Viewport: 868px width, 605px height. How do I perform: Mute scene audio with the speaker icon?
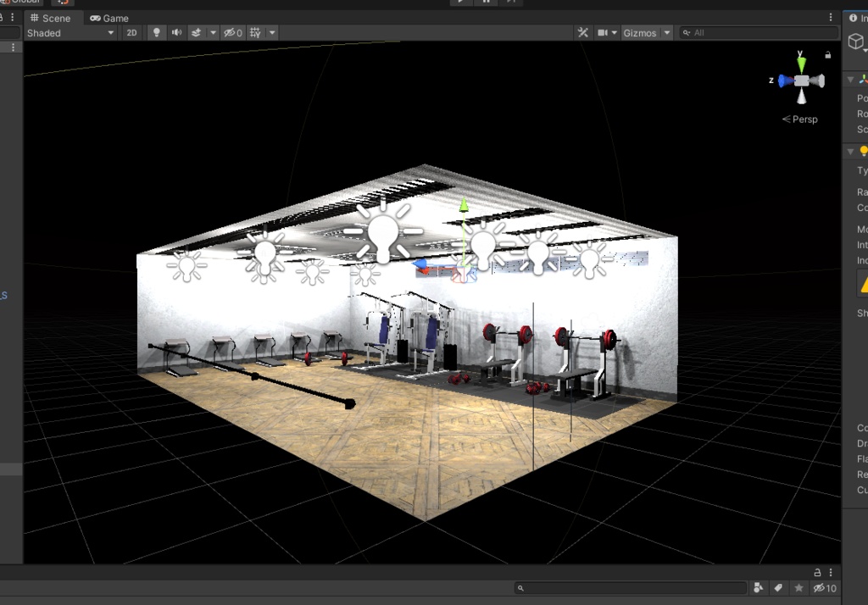(x=175, y=32)
